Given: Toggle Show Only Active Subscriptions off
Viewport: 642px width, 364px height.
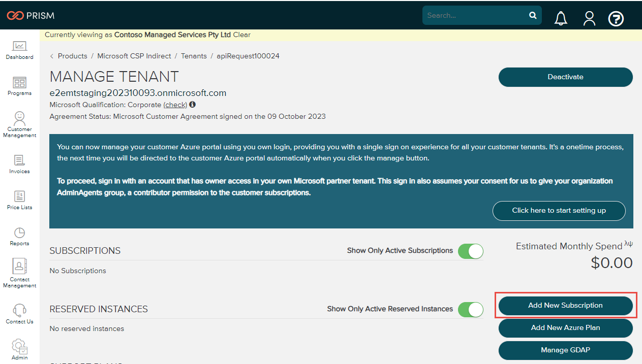Looking at the screenshot, I should coord(470,251).
